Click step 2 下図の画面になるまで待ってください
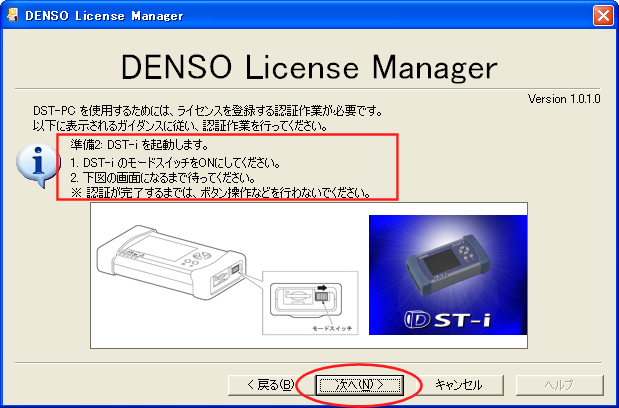 163,178
